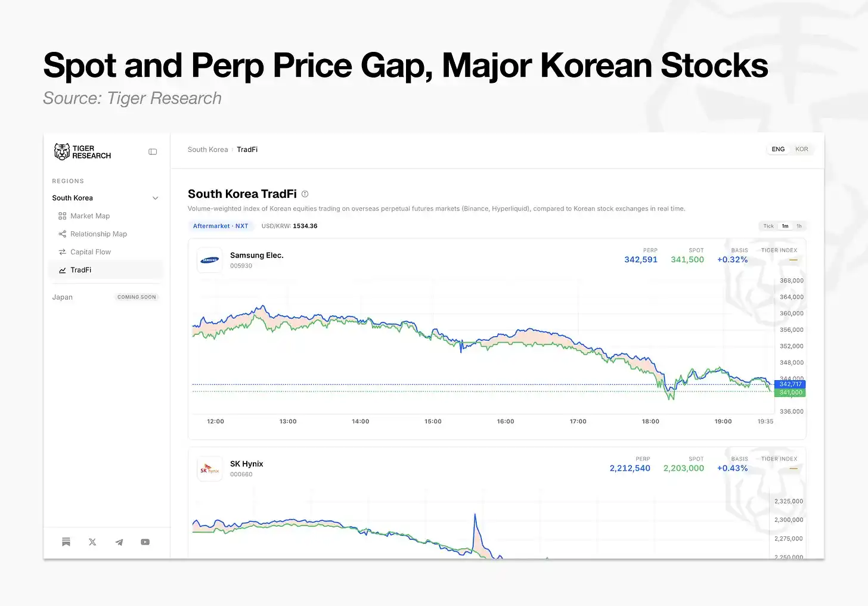
Task: Switch language to KOR
Action: click(x=802, y=150)
